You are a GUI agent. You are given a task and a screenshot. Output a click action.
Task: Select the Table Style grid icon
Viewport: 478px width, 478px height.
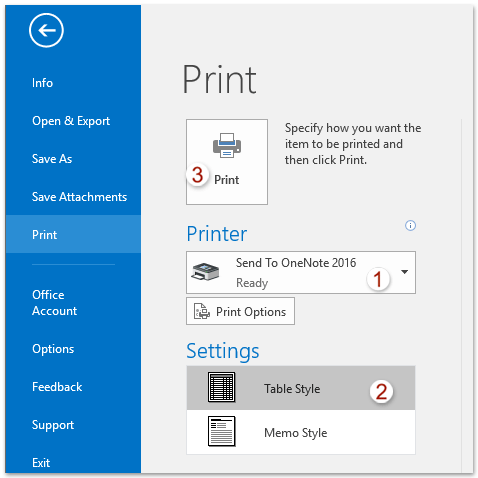221,387
